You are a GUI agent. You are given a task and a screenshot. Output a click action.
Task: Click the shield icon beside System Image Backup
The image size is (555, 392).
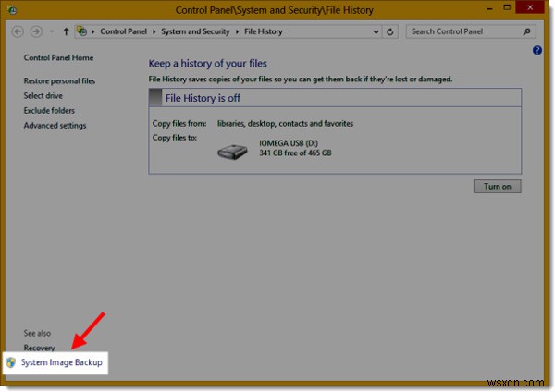pyautogui.click(x=11, y=362)
